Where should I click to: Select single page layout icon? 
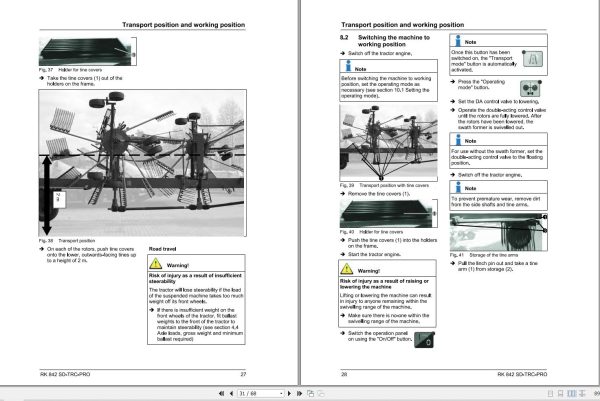[550, 393]
